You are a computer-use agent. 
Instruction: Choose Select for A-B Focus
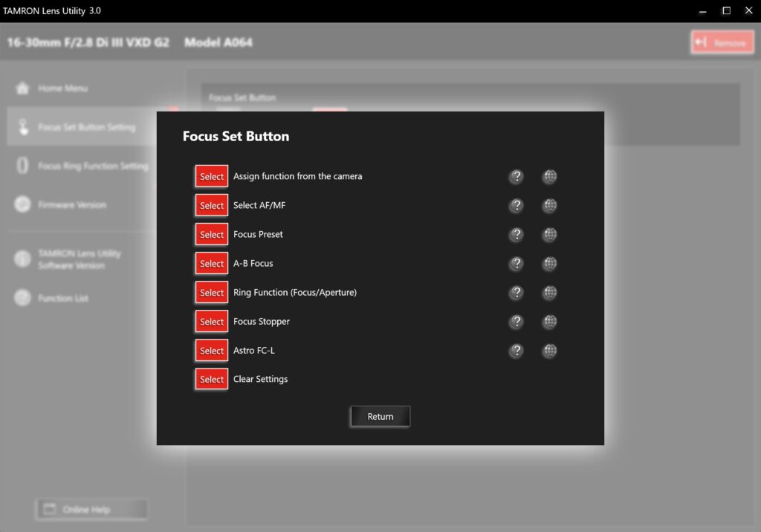(x=212, y=264)
